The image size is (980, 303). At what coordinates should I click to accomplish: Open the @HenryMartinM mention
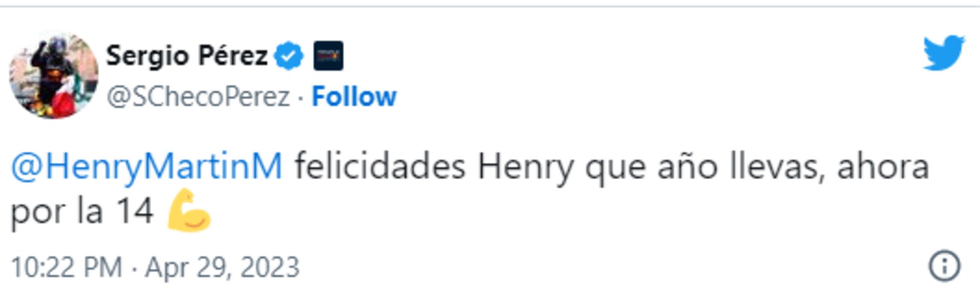(146, 167)
